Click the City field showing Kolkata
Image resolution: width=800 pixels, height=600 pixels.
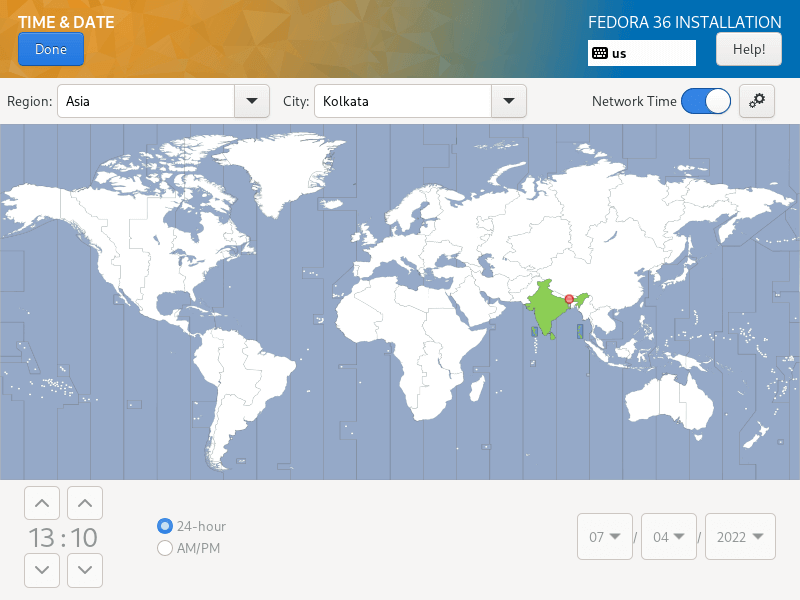coord(403,101)
